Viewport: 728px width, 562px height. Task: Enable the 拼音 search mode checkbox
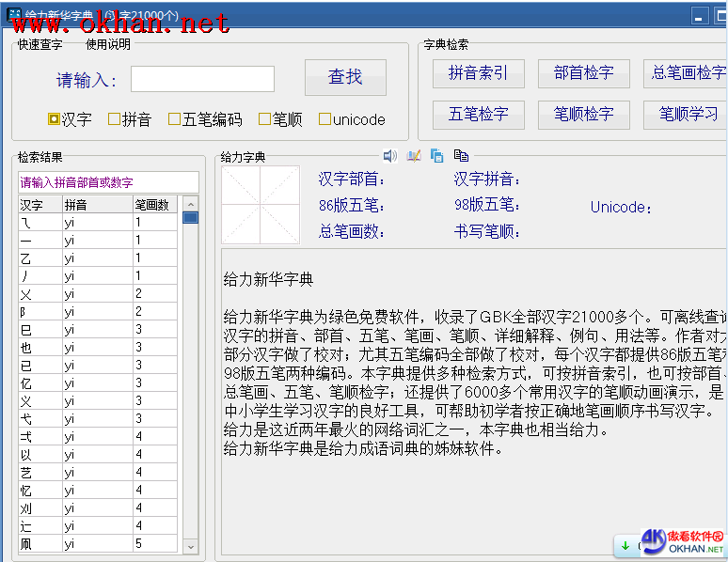[x=114, y=119]
